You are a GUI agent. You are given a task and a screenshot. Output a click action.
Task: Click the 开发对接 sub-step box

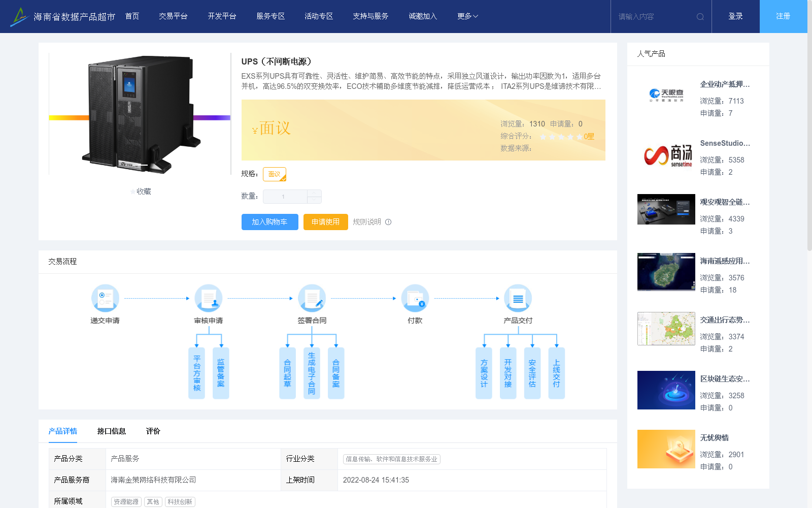click(508, 373)
